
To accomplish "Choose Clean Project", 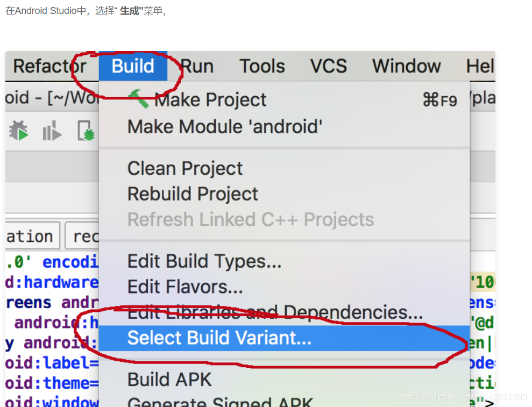I will pos(185,168).
